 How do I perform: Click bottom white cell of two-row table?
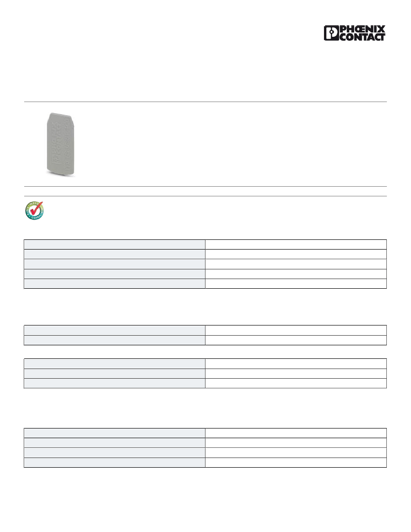(x=296, y=340)
